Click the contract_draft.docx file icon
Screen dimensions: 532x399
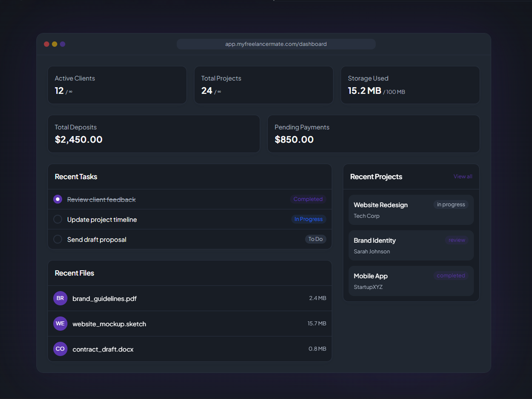60,349
